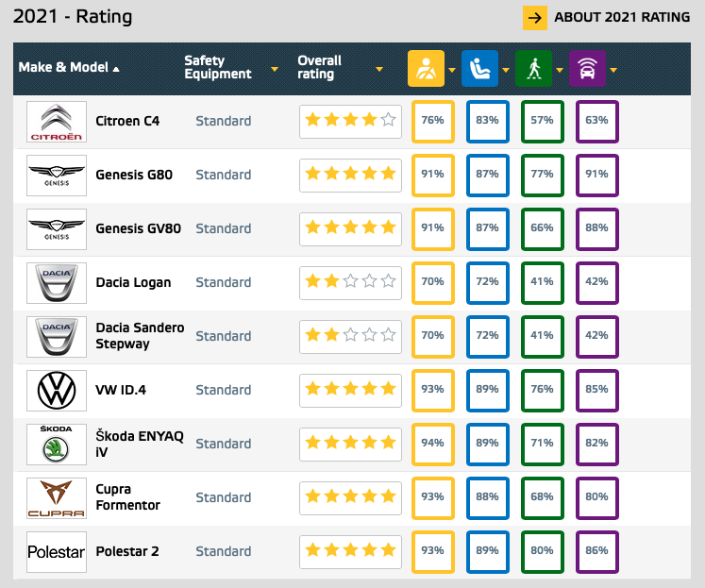This screenshot has height=588, width=705.
Task: Open ABOUT 2021 RATING link
Action: click(621, 17)
